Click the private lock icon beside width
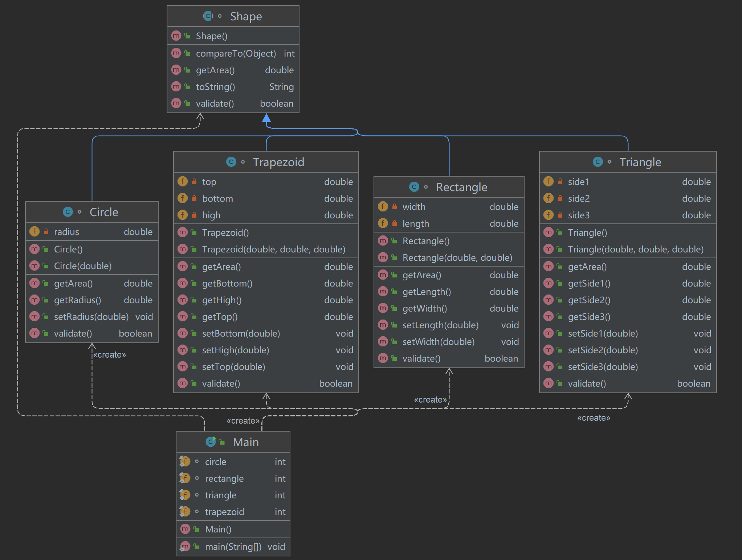The width and height of the screenshot is (742, 560). (x=395, y=207)
